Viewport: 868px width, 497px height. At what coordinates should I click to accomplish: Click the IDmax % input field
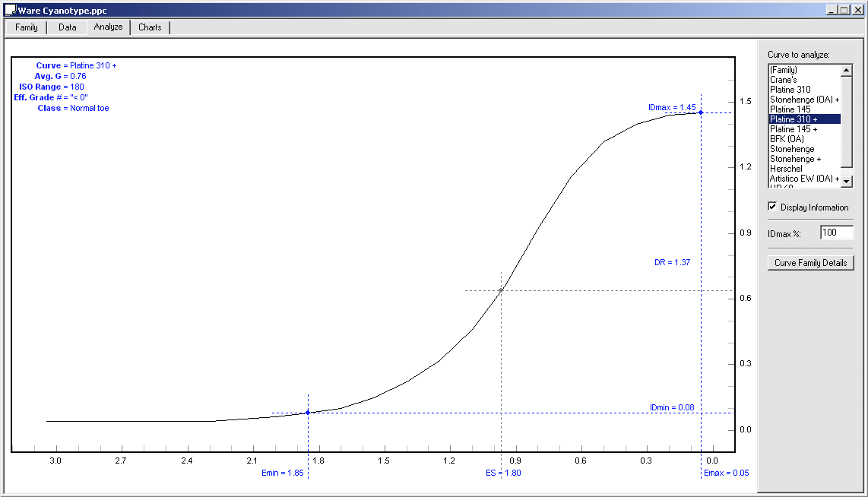click(x=836, y=233)
